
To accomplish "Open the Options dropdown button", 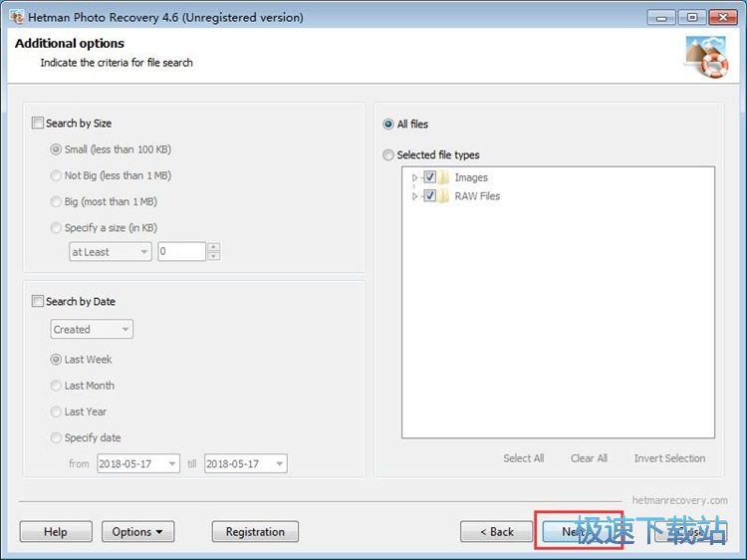I will tap(138, 532).
